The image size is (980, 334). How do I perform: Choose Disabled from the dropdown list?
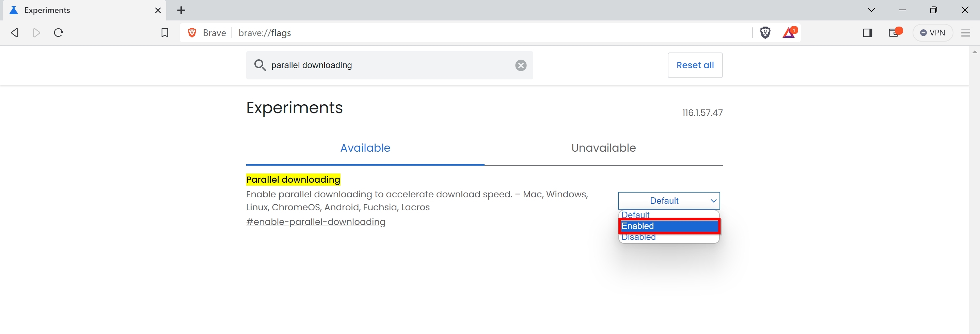(x=668, y=238)
